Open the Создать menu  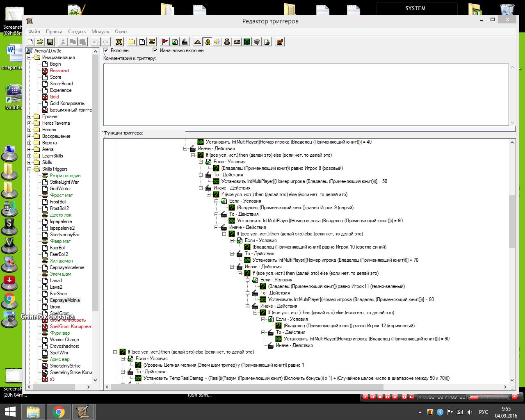[x=77, y=32]
